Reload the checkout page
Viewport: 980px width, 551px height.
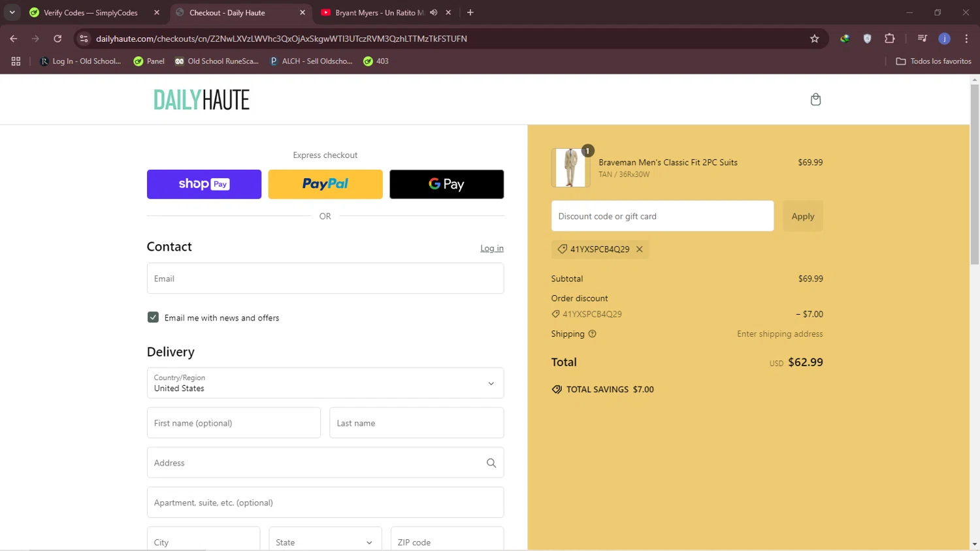(57, 39)
